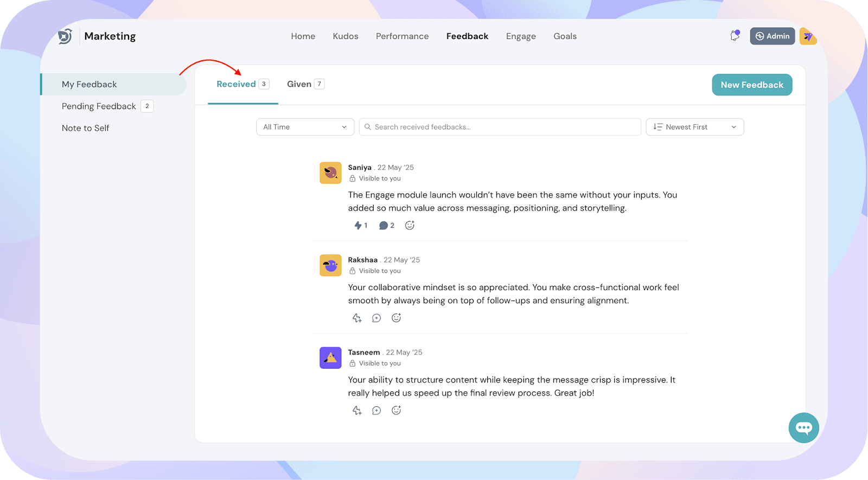This screenshot has height=480, width=868.
Task: Switch to the Given tab
Action: click(305, 84)
